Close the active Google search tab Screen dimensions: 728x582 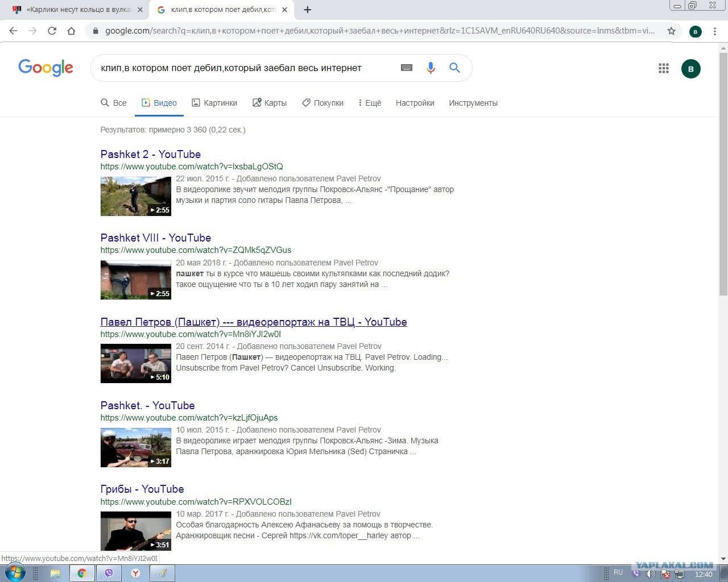point(284,10)
